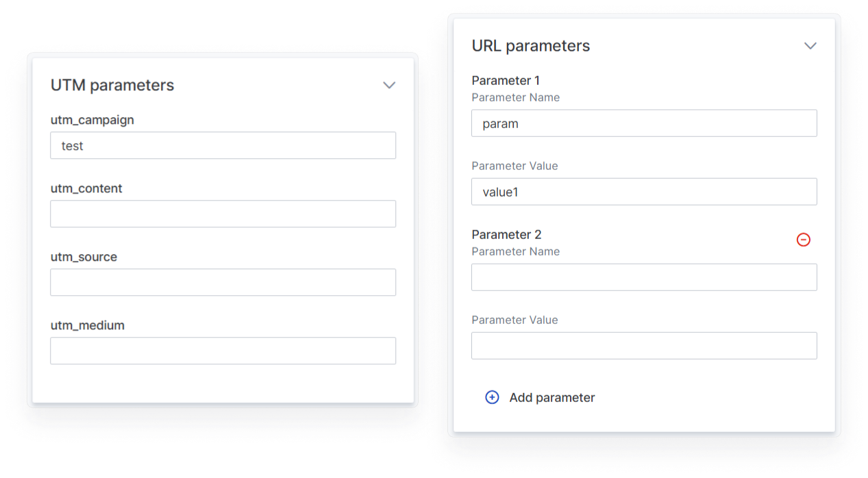Collapse the URL parameters panel chevron
The width and height of the screenshot is (868, 478).
810,46
